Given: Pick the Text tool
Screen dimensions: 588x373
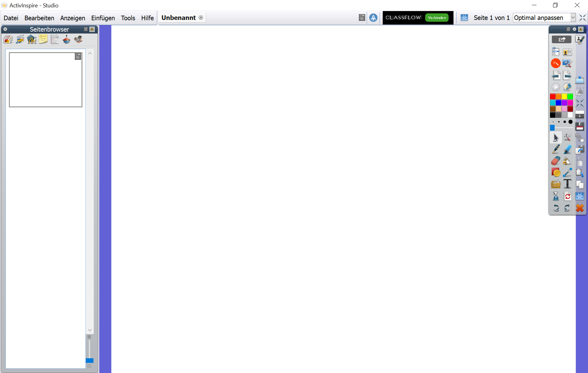Looking at the screenshot, I should pos(567,184).
